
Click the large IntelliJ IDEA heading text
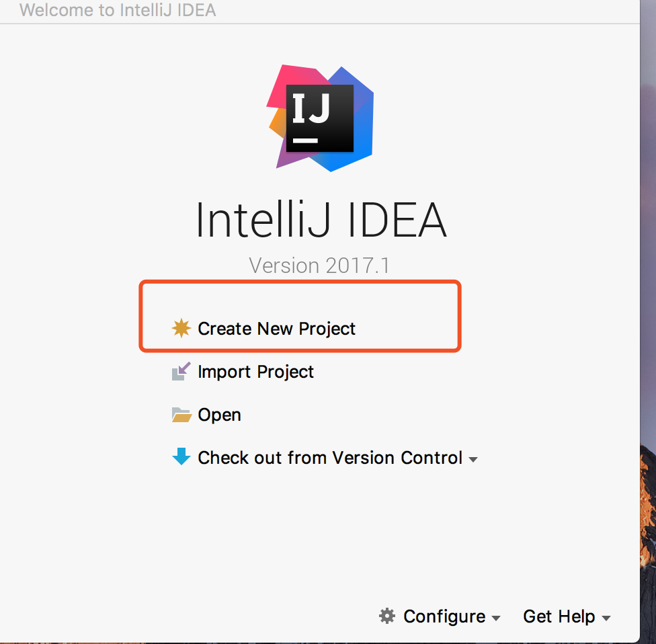coord(321,220)
